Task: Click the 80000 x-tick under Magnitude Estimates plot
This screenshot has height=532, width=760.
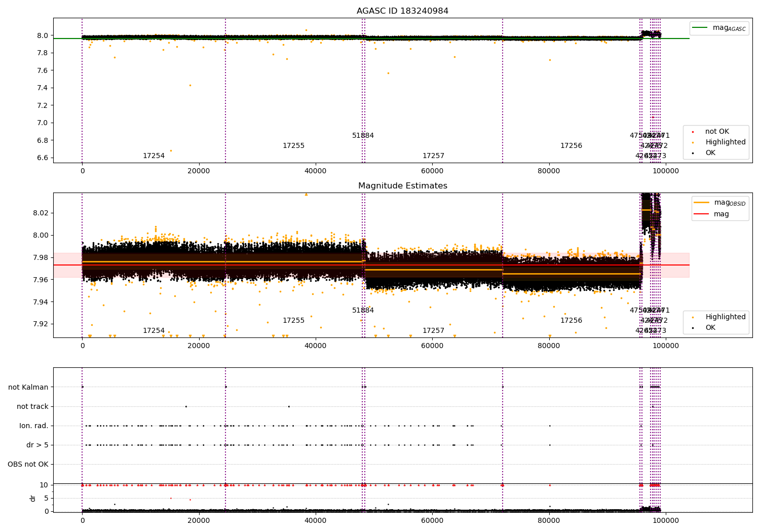Action: tap(549, 346)
